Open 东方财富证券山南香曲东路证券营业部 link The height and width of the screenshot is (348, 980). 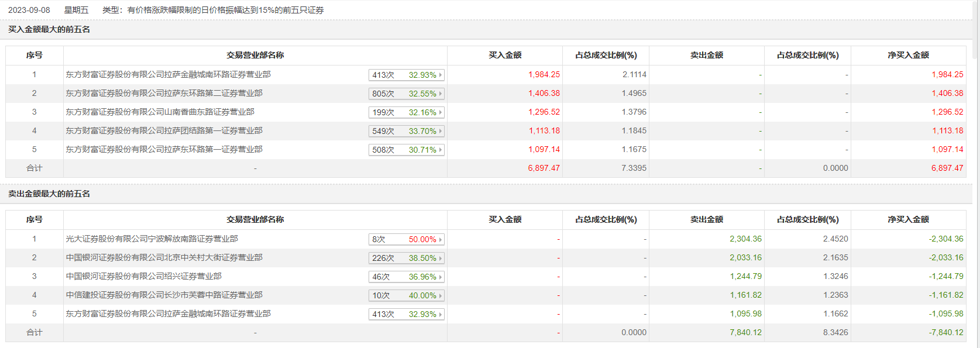click(x=160, y=112)
